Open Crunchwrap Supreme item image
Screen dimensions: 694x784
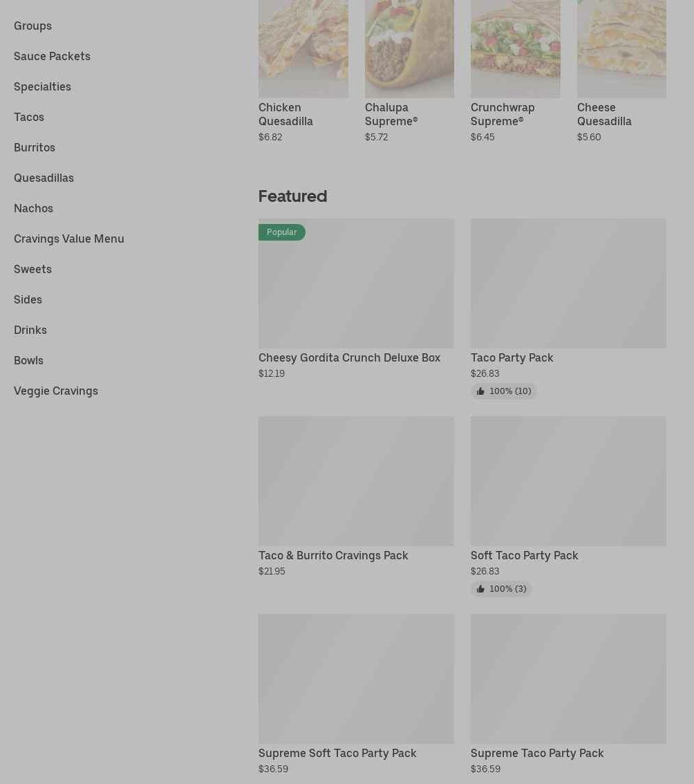[x=516, y=49]
